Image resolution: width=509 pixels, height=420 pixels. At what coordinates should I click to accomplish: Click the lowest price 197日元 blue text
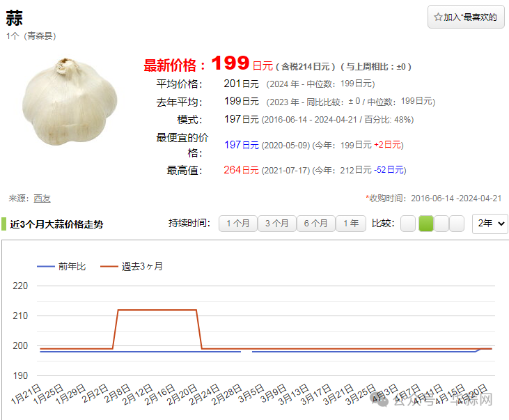(241, 145)
